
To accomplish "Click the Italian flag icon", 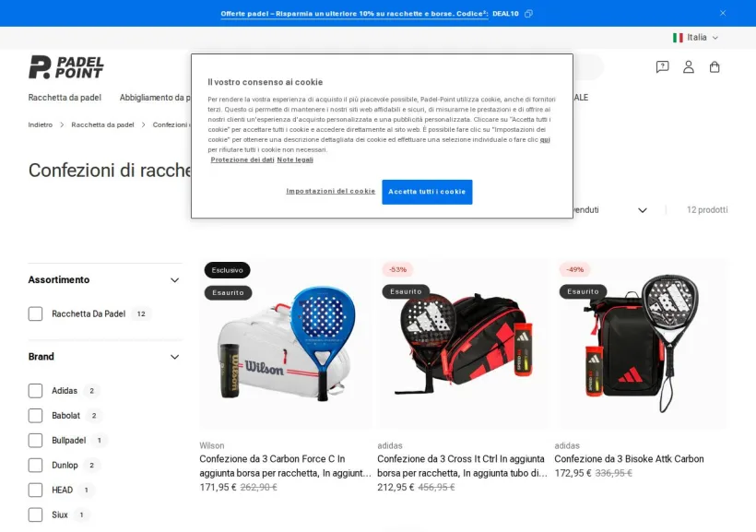I will pyautogui.click(x=678, y=38).
